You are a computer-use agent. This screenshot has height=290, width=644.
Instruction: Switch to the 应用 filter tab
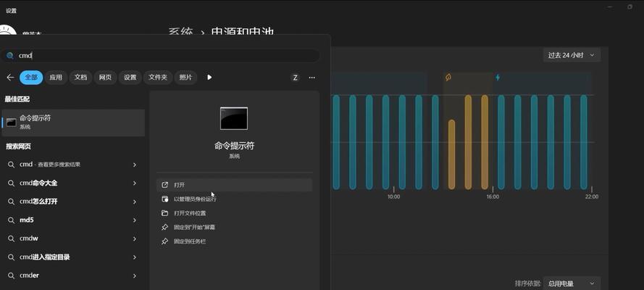pos(56,78)
